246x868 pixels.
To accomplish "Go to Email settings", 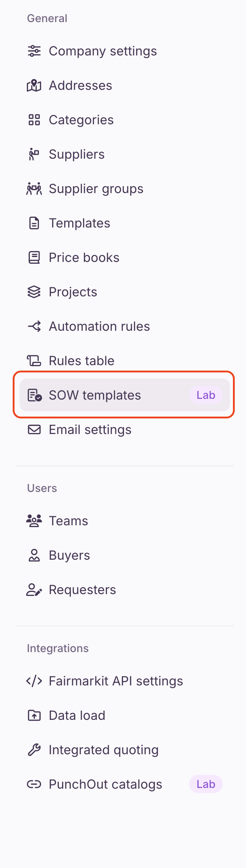I will coord(90,430).
